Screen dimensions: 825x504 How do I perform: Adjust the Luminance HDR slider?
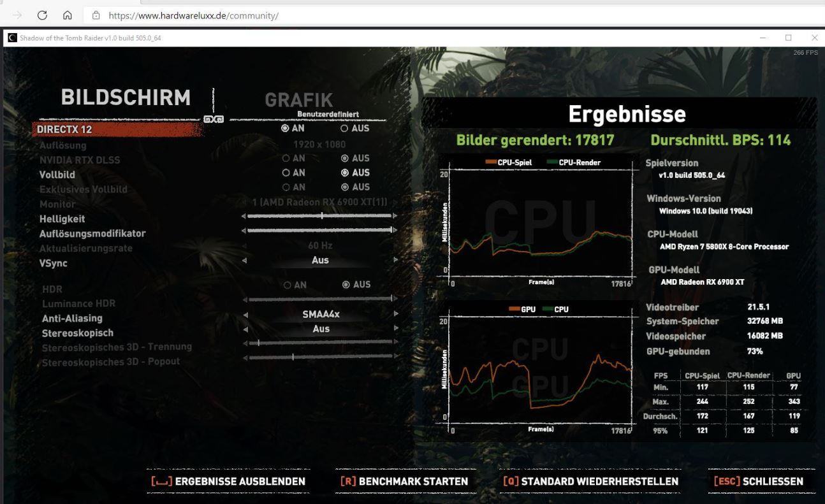319,298
